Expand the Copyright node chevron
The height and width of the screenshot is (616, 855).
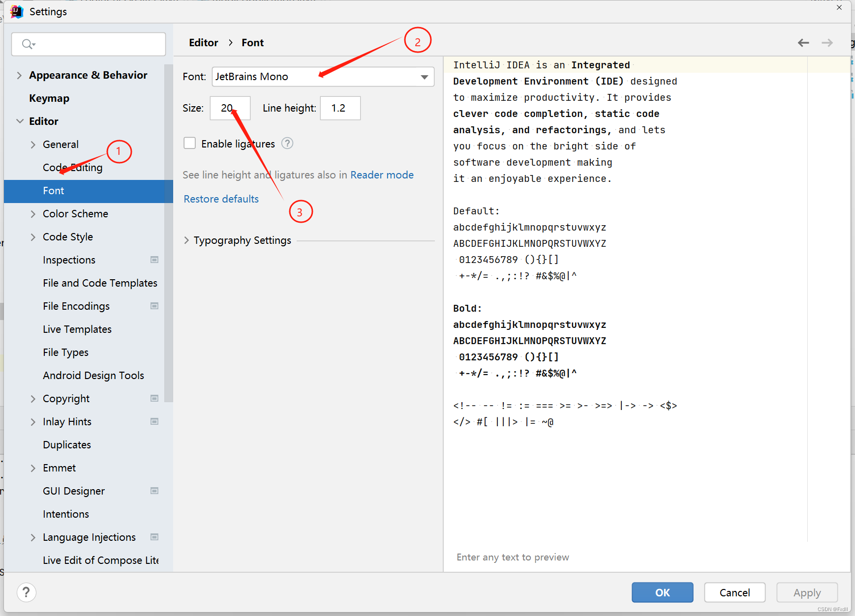(x=33, y=399)
